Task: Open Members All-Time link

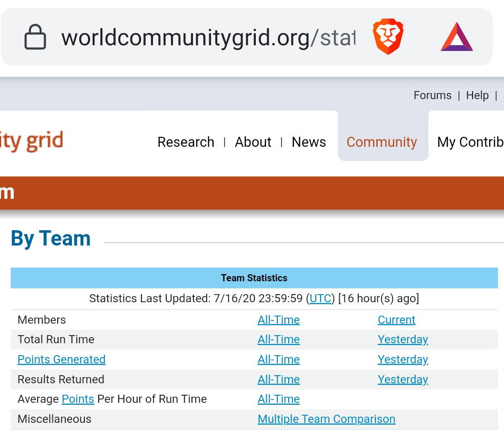Action: (x=279, y=320)
